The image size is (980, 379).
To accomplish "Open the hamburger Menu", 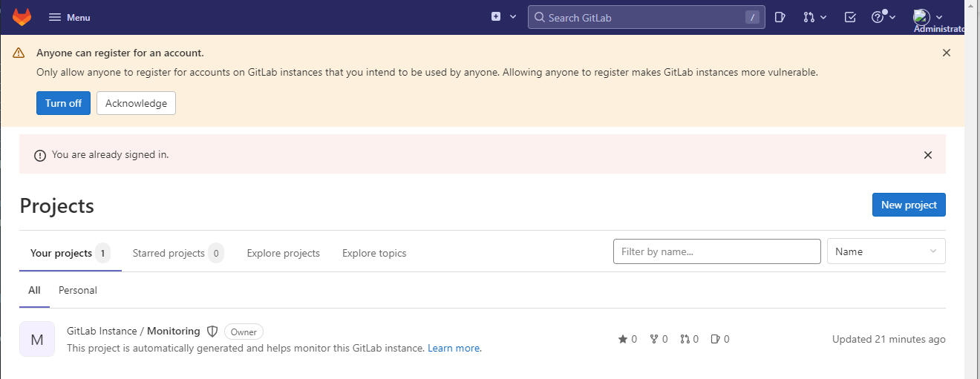I will (70, 17).
